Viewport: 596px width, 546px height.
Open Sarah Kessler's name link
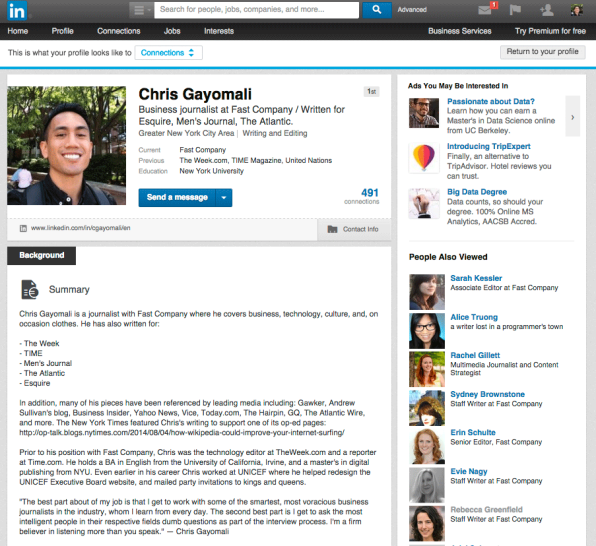tap(476, 278)
